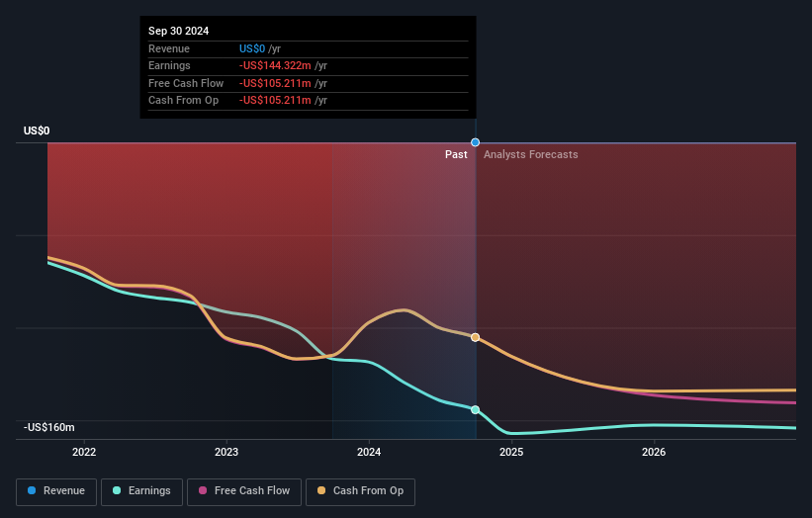
Task: Select the teal Earnings data point marker
Action: [x=475, y=410]
